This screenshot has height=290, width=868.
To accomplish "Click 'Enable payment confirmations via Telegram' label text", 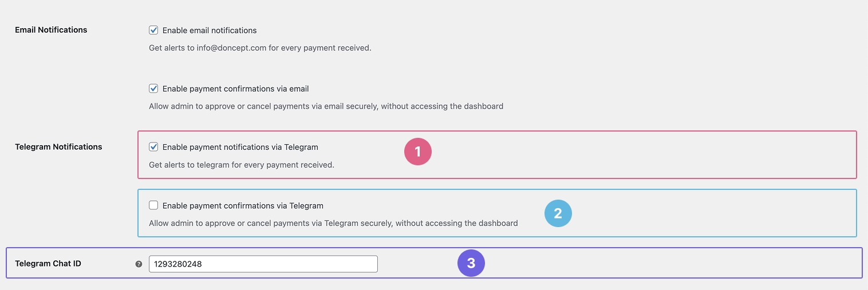I will 243,205.
